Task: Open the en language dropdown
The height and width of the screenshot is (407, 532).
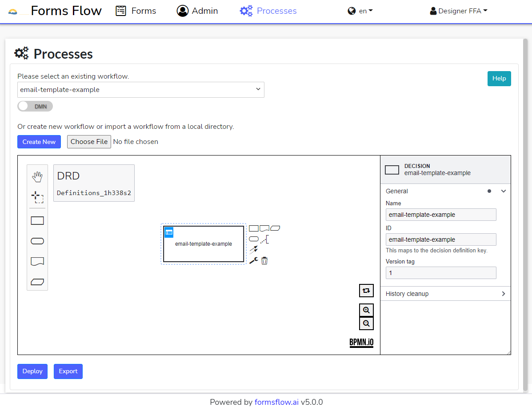Action: coord(360,11)
